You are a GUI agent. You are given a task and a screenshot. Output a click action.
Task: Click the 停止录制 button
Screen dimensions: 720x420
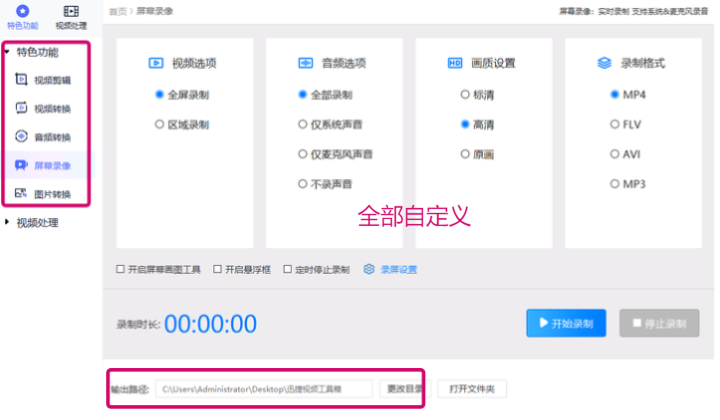click(x=659, y=323)
